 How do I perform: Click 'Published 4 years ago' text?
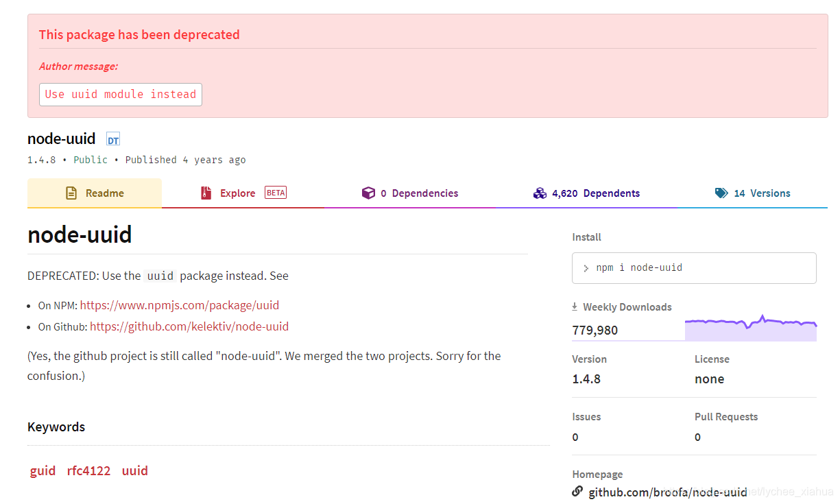[x=185, y=160]
